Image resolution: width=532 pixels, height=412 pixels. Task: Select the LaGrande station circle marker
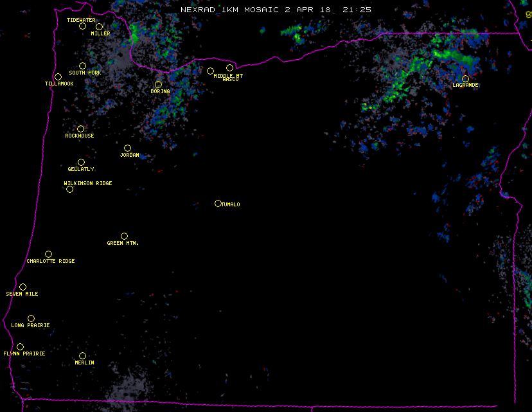(465, 78)
